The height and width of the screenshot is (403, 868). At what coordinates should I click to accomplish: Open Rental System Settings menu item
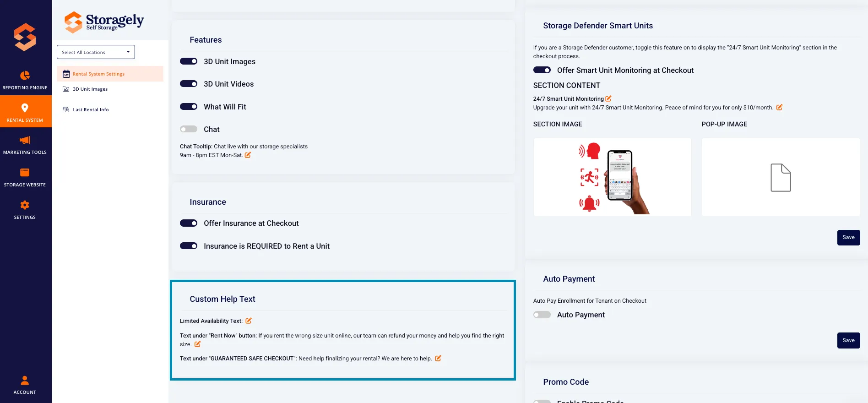[x=110, y=74]
